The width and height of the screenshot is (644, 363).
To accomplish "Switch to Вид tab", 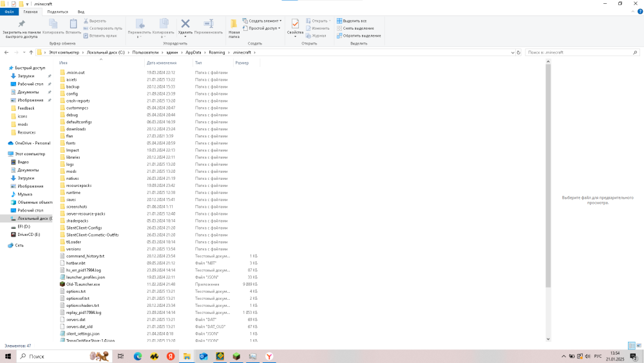I will click(81, 12).
